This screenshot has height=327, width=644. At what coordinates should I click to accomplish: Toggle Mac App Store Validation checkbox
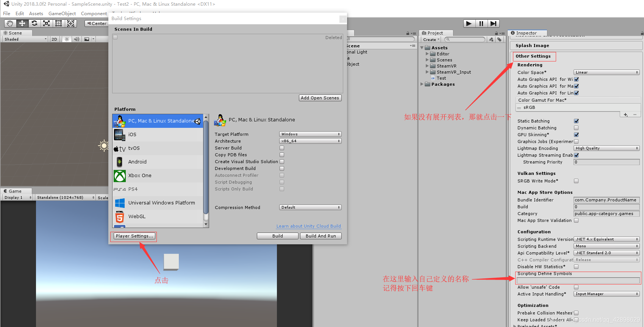pyautogui.click(x=576, y=220)
